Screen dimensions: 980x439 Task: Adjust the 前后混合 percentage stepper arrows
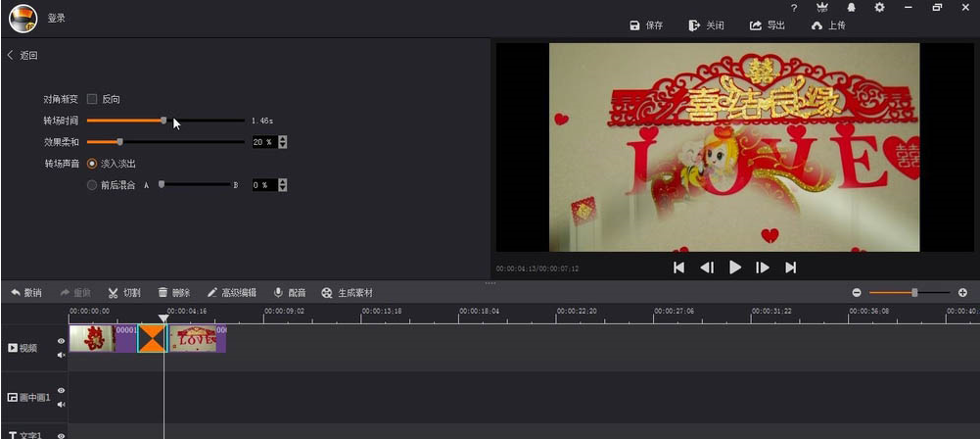(283, 184)
